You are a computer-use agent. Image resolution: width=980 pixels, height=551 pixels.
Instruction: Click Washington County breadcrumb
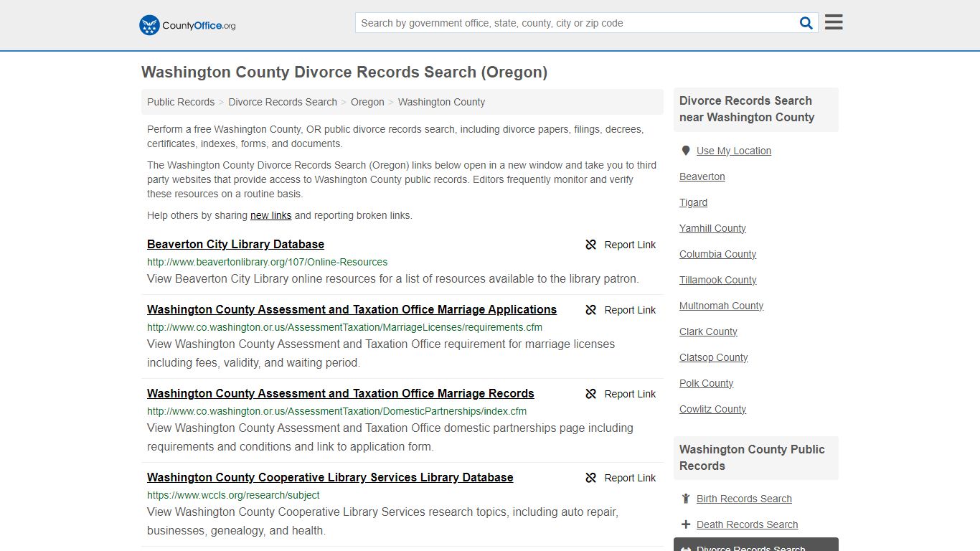pos(441,102)
